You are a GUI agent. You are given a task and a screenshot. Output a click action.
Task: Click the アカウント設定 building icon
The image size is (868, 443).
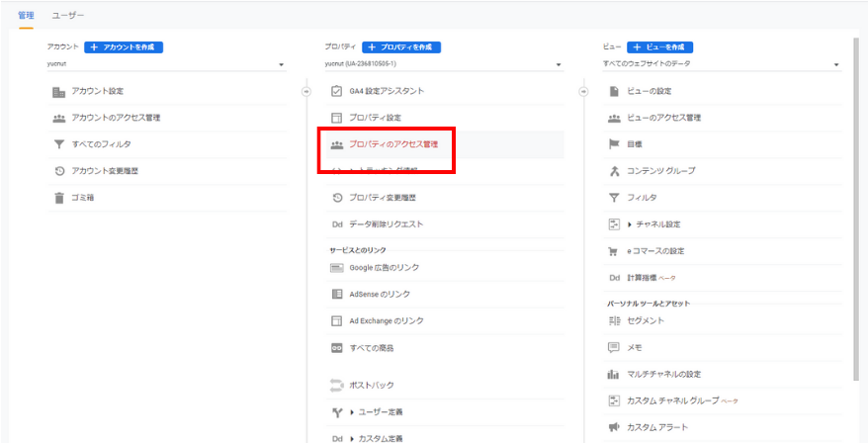(59, 93)
